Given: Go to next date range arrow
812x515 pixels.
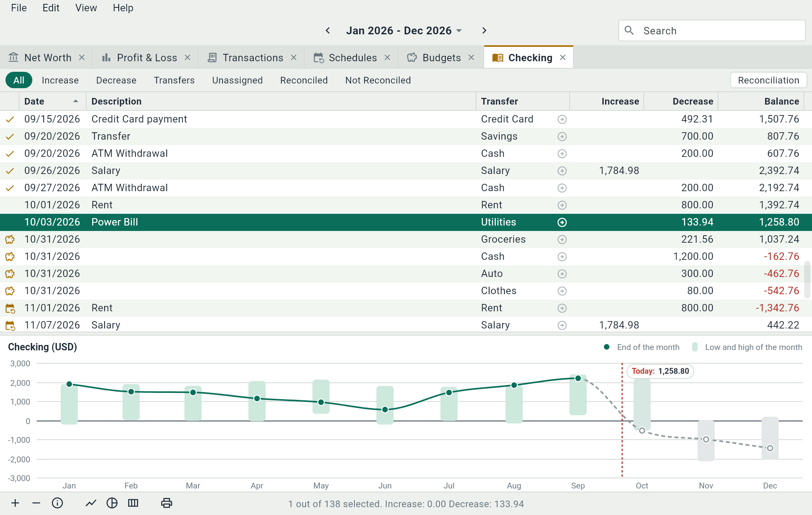Looking at the screenshot, I should [x=484, y=30].
